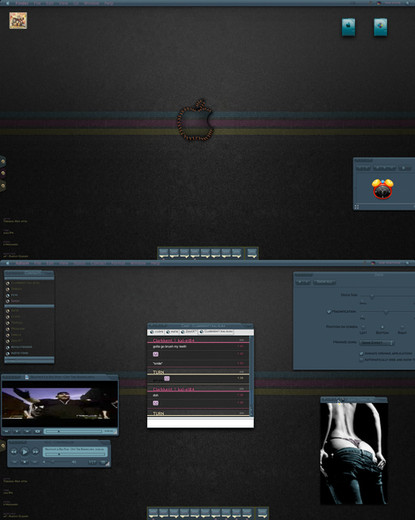Select Left for dock position on screen

[363, 327]
